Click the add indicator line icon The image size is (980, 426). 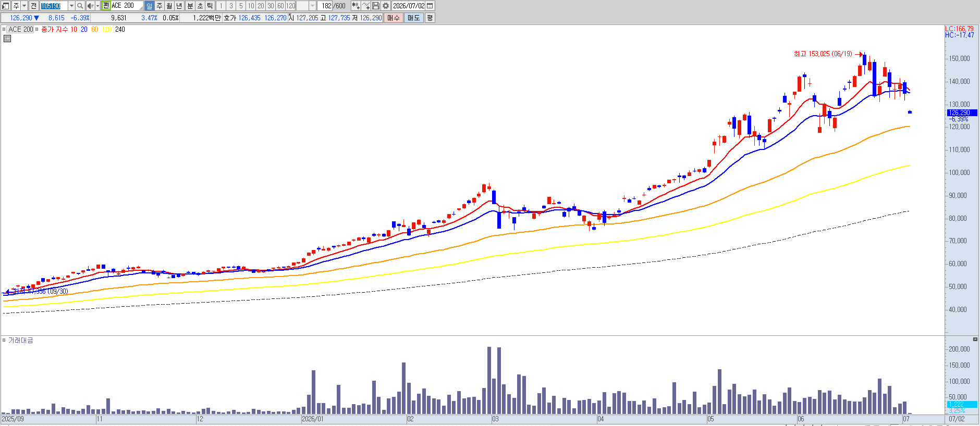pos(366,6)
